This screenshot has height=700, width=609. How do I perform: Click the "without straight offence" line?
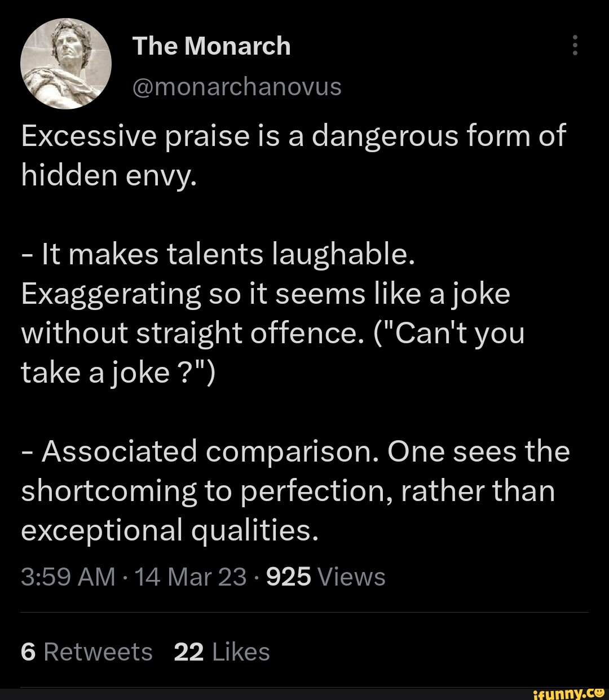point(273,334)
